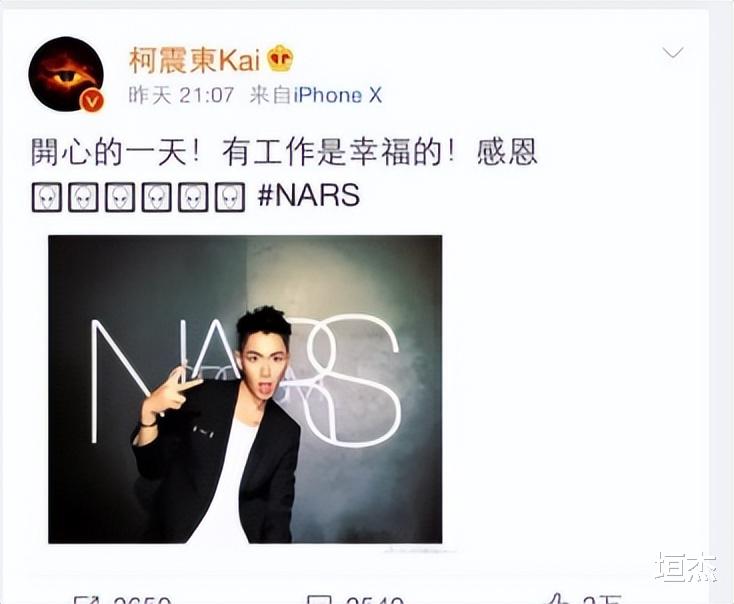Click the first alien emoji in post
The width and height of the screenshot is (734, 604).
(x=46, y=197)
